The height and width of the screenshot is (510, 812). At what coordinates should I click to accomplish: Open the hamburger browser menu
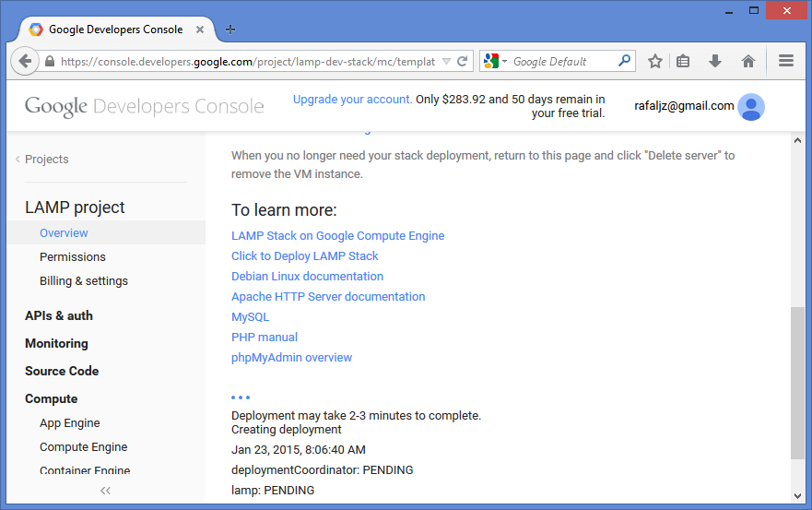point(786,61)
